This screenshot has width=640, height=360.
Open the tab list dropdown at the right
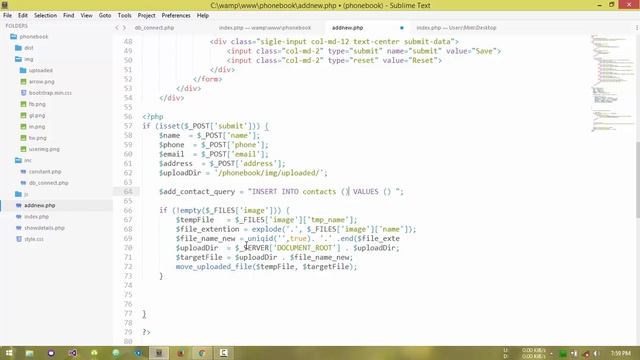637,28
